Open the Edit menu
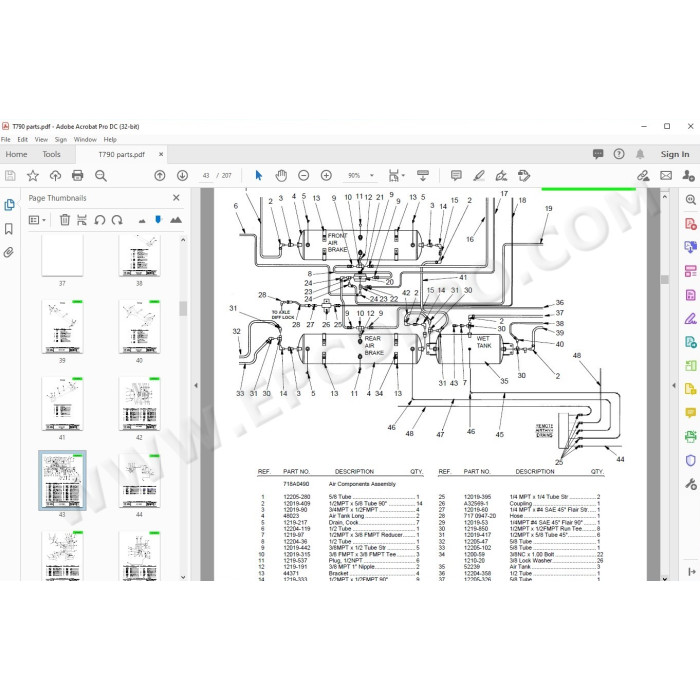This screenshot has width=700, height=700. pos(22,139)
